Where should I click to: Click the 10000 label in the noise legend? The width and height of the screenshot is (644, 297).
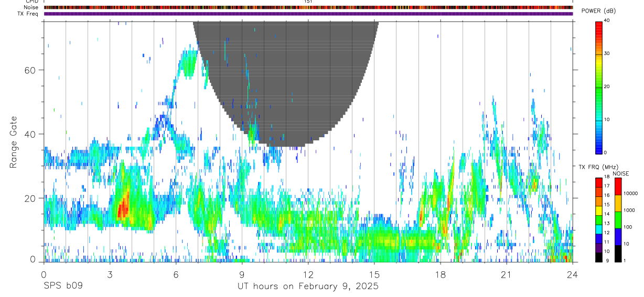[x=630, y=194]
